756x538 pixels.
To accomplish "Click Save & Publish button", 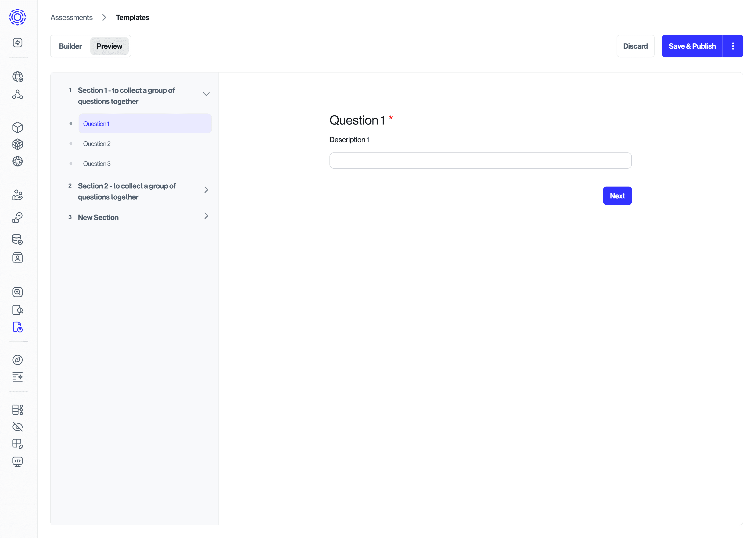I will click(692, 46).
